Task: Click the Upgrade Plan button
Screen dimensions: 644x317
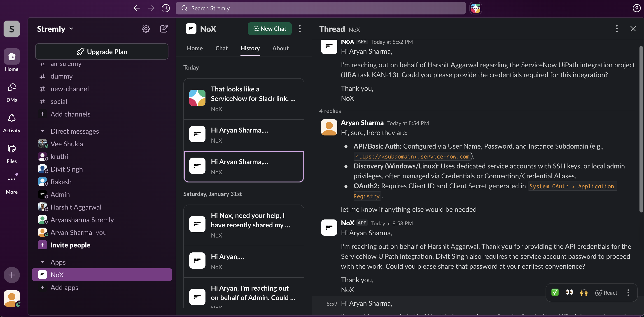Action: (102, 52)
